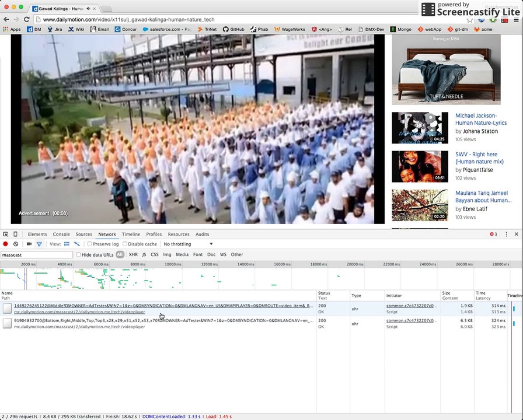
Task: Open the Mongo bookmark
Action: (401, 29)
